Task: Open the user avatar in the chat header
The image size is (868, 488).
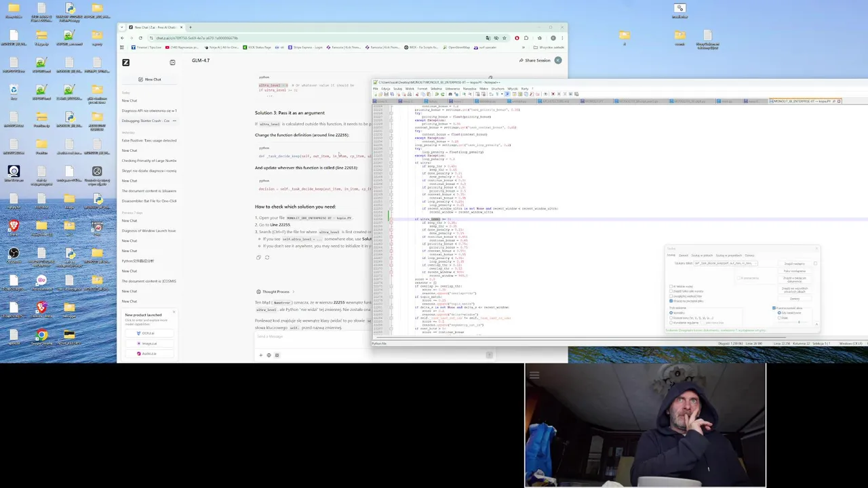Action: [x=558, y=60]
